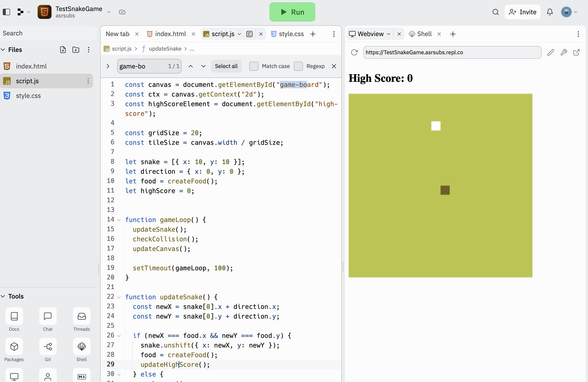Expand the replace field chevron

[108, 66]
